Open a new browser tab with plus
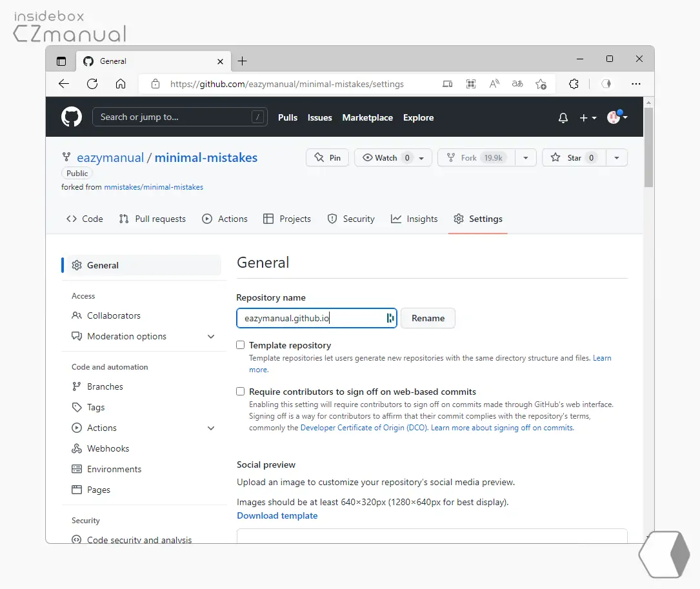 pyautogui.click(x=242, y=61)
